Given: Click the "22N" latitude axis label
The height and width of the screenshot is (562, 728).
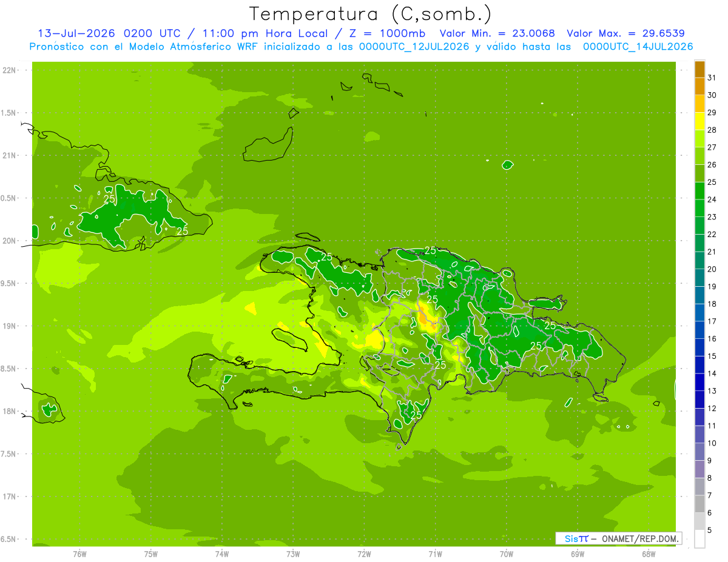Looking at the screenshot, I should point(9,70).
